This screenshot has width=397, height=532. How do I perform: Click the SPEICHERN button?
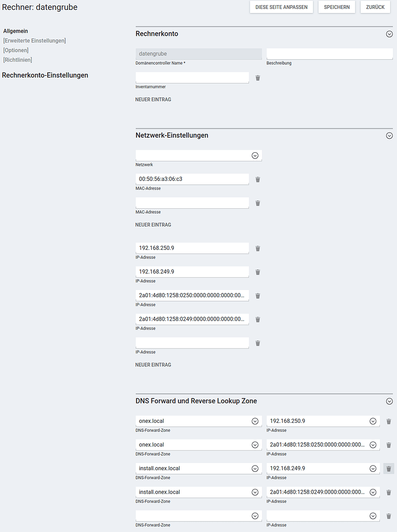point(336,7)
